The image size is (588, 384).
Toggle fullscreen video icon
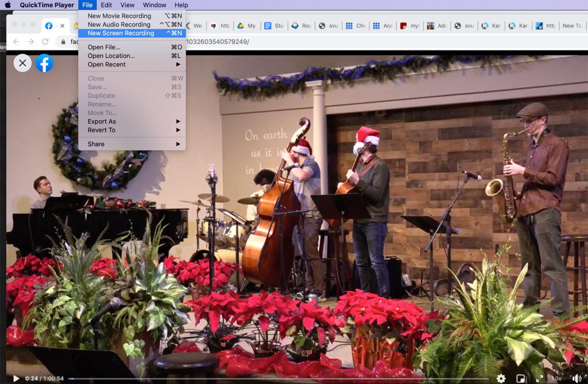point(539,378)
